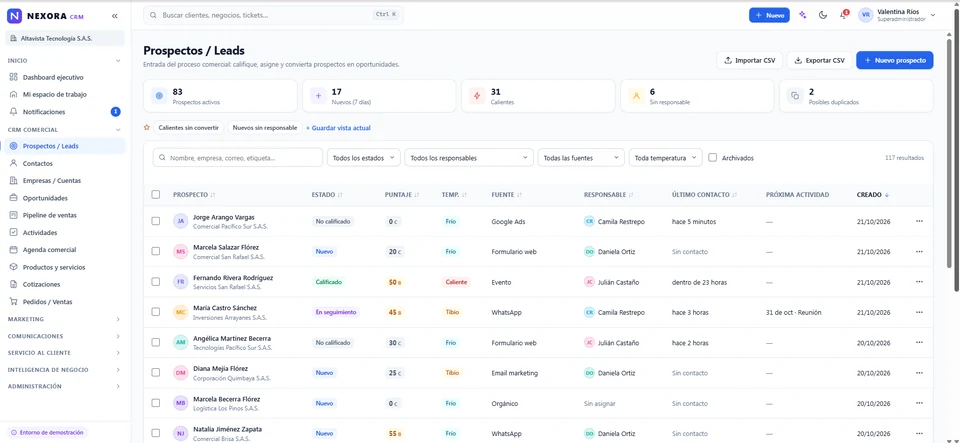Expand the Servicio al cliente section
Image resolution: width=960 pixels, height=443 pixels.
point(64,353)
